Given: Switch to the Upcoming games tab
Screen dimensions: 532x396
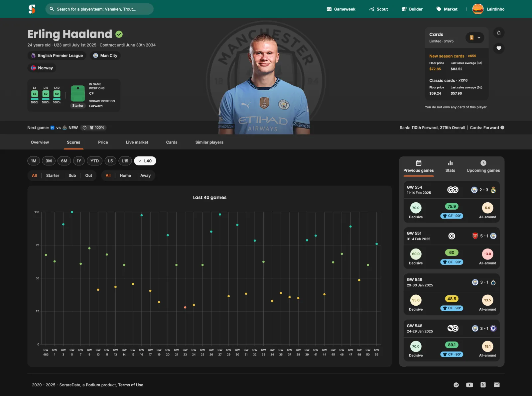Looking at the screenshot, I should (483, 166).
